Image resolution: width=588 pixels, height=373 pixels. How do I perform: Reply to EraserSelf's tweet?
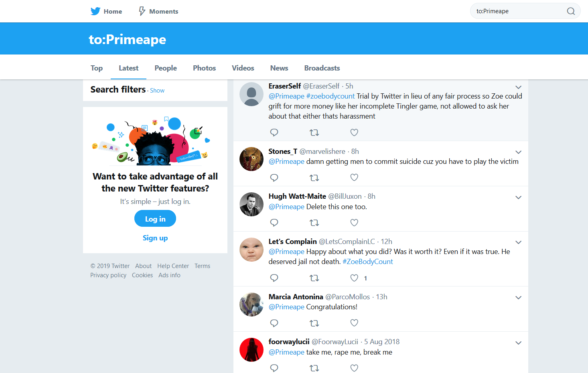click(274, 132)
